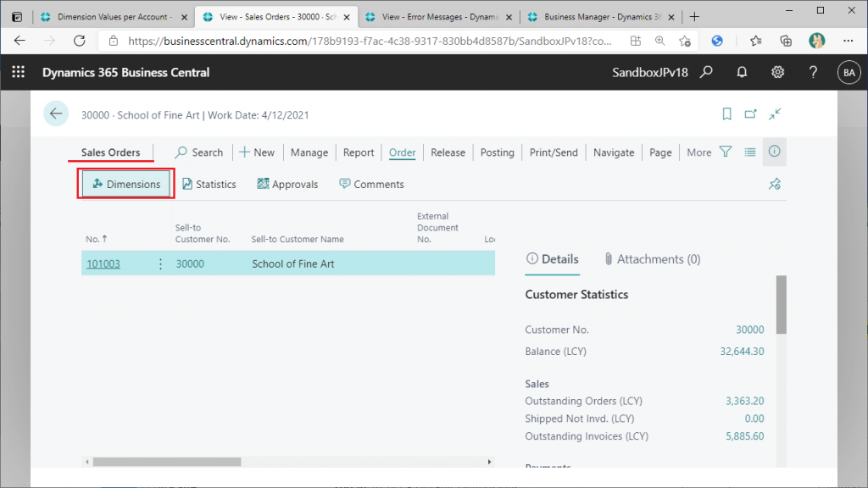
Task: Open browser zoom magnifier icon
Action: pyautogui.click(x=659, y=41)
